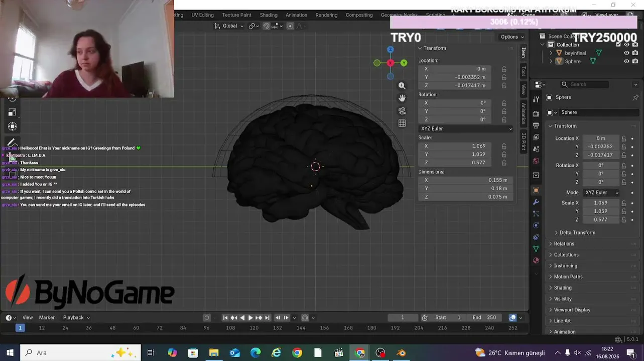Open the Tool properties tab with wrench-screwdriver icon
The image size is (644, 361).
pyautogui.click(x=536, y=99)
